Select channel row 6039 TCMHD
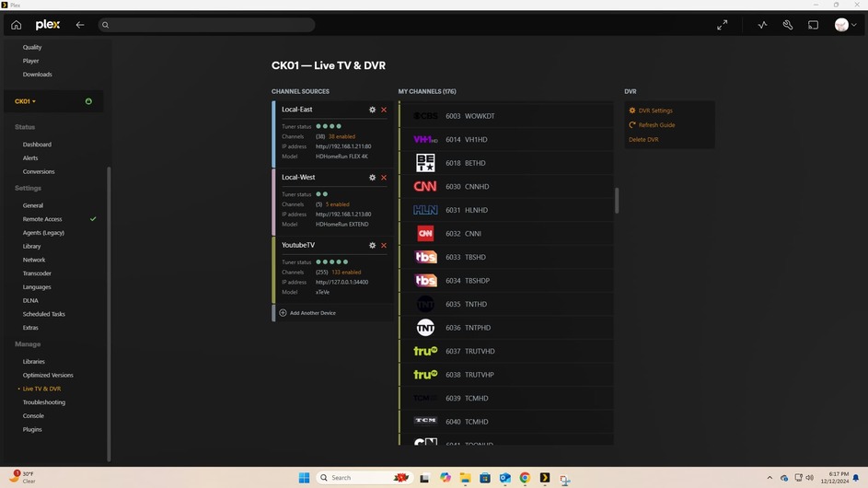Screen dimensions: 868x488 [x=506, y=399]
